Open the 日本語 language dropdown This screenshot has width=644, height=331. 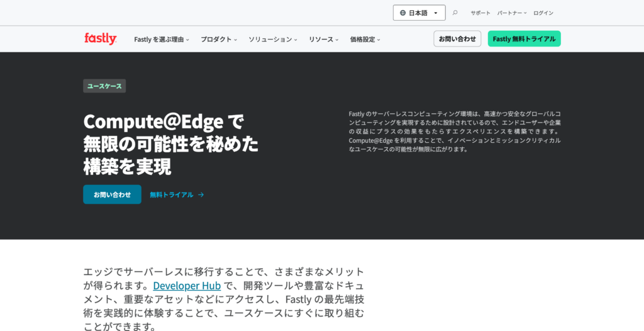[x=419, y=13]
